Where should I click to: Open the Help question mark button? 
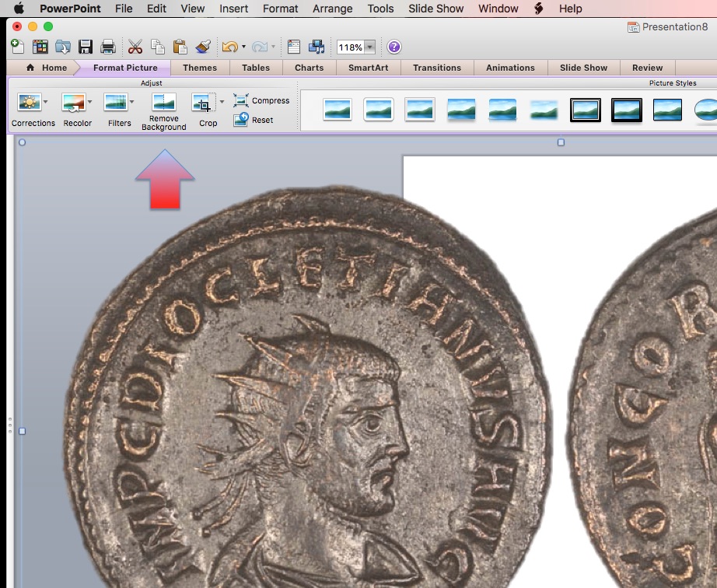(x=394, y=47)
